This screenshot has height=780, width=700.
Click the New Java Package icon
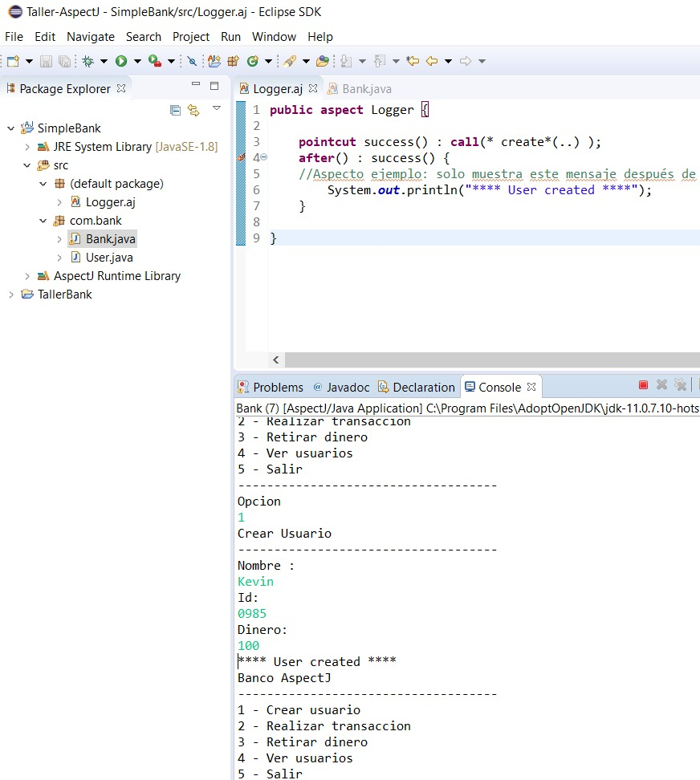[233, 61]
